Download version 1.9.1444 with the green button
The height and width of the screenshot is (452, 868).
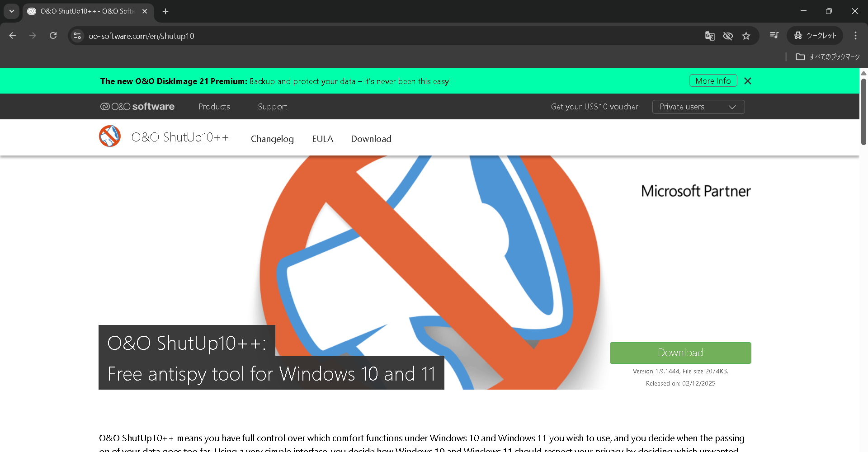680,353
